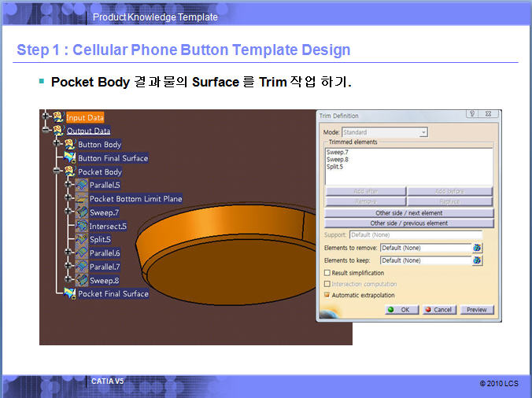Viewport: 532px width, 398px height.
Task: Expand the Input Data tree node
Action: [x=45, y=117]
